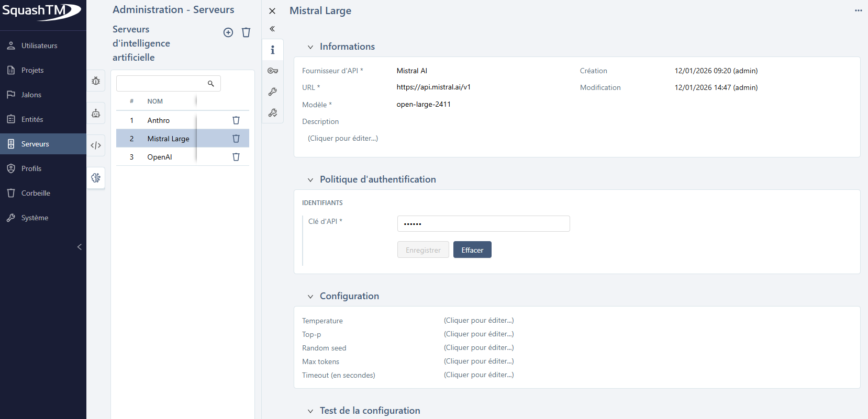The image size is (868, 419).
Task: Edit the Top-p value
Action: (479, 334)
